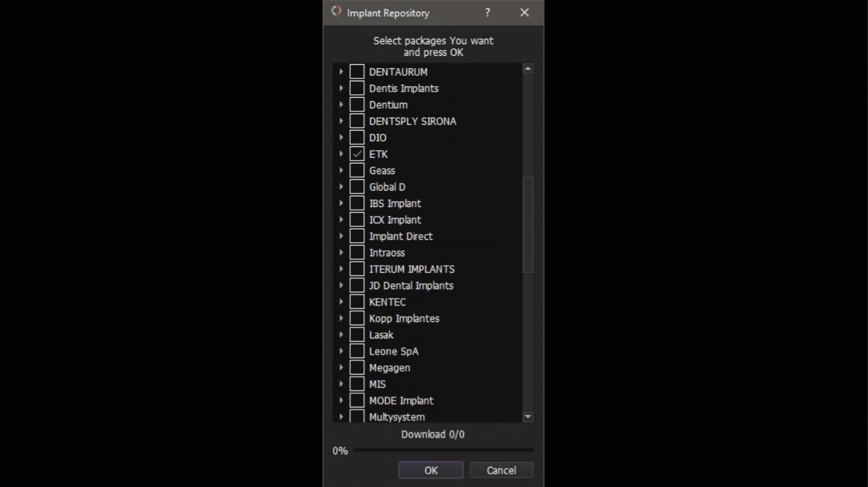Tick the Leone SpA checkbox
The image size is (868, 487).
pyautogui.click(x=357, y=351)
